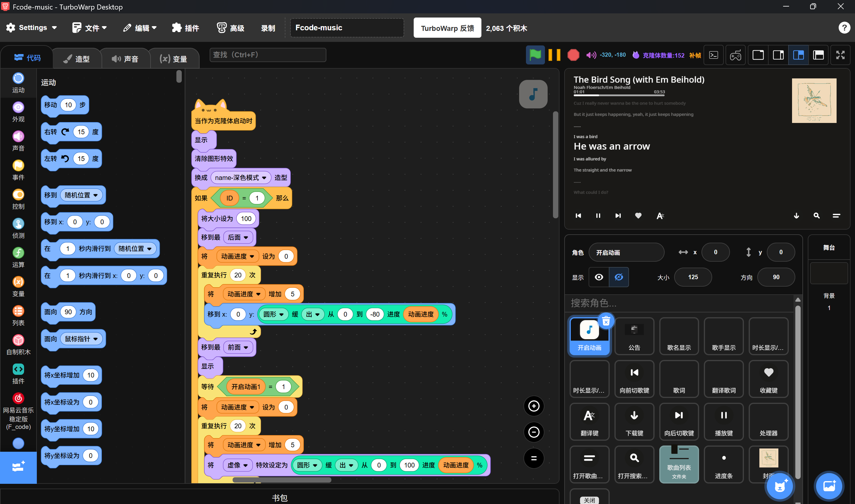Screen dimensions: 855x504
Task: Edit the project title Fcode-music field
Action: pos(347,28)
